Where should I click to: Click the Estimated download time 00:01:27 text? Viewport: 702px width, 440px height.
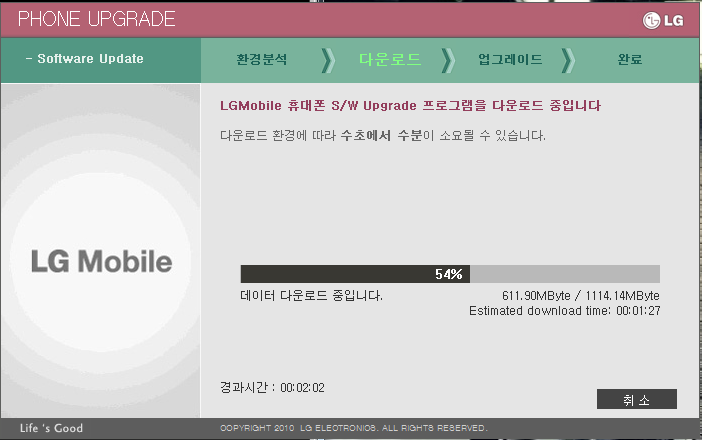[565, 311]
